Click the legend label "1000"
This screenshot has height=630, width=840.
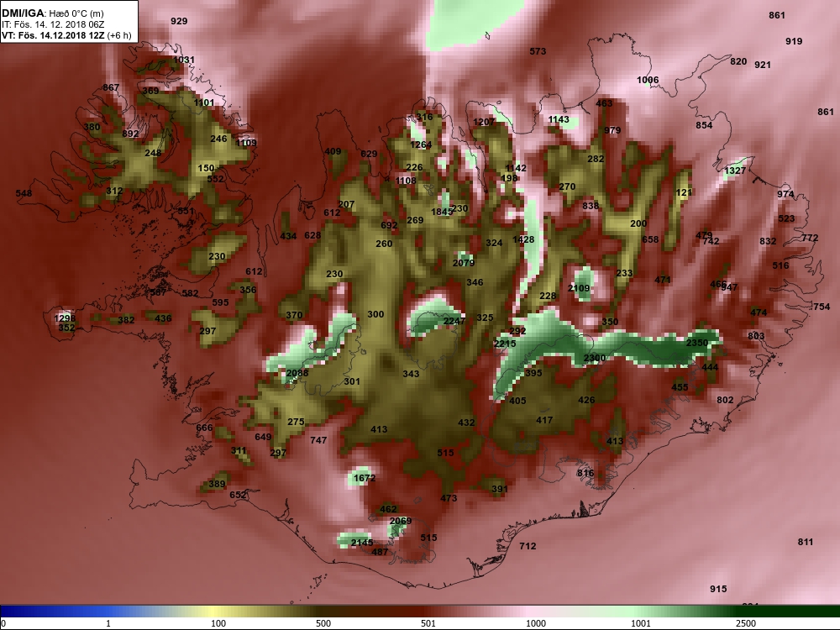[x=536, y=623]
